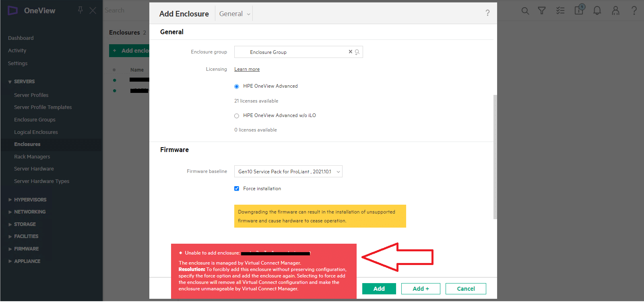This screenshot has width=644, height=302.
Task: Click the firmware downgrade warning message
Action: [320, 217]
